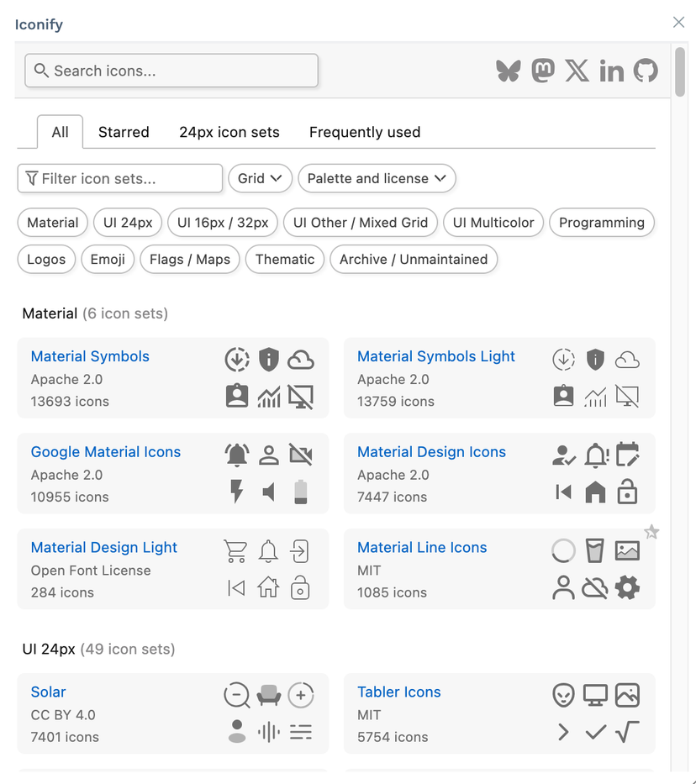Select the Flags / Maps filter pill
This screenshot has height=784, width=696.
189,259
